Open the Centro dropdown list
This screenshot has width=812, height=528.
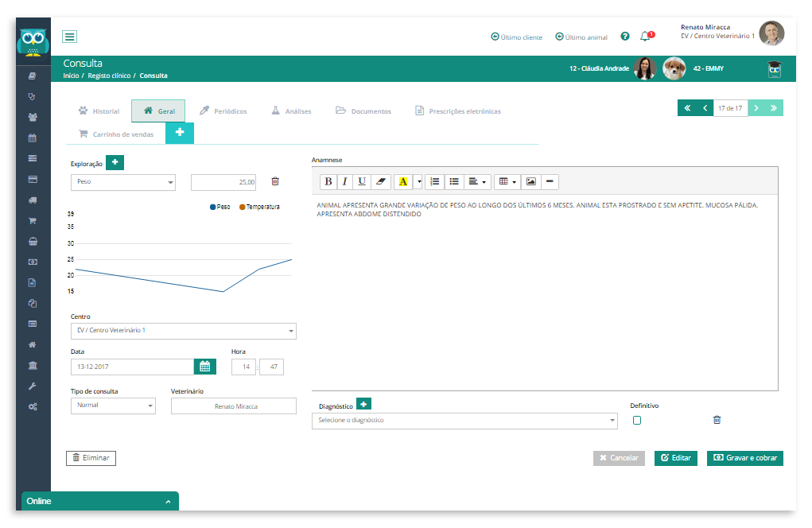(184, 331)
